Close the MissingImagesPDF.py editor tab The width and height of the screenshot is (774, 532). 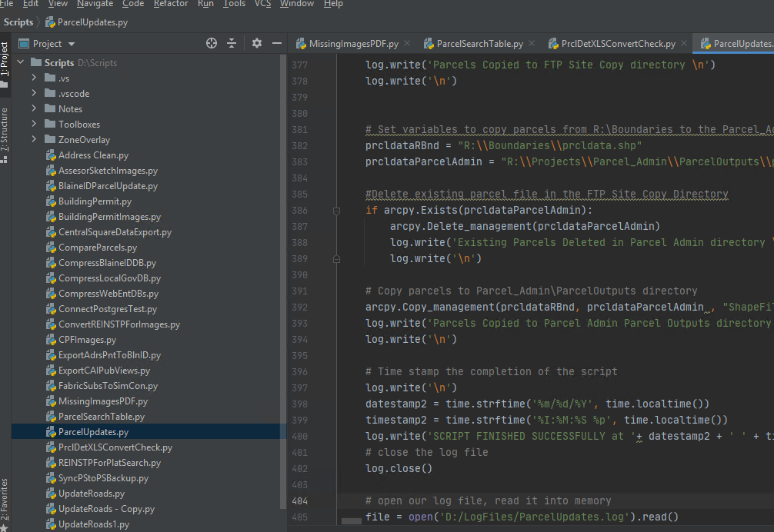406,44
